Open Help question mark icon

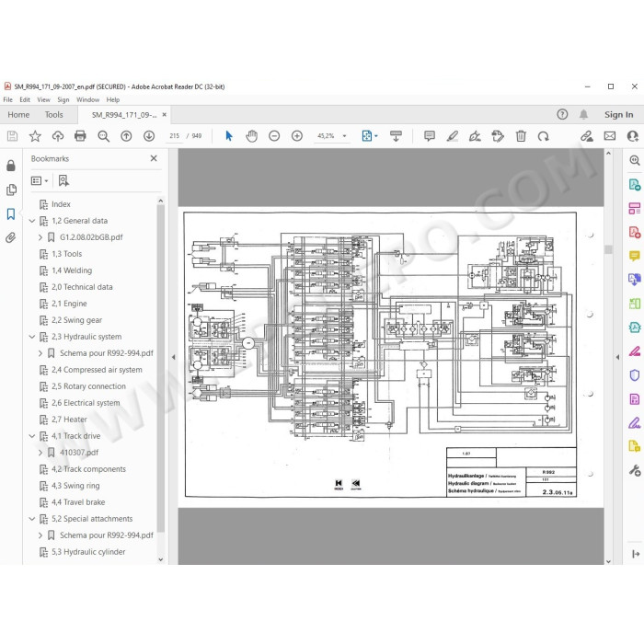pos(562,114)
